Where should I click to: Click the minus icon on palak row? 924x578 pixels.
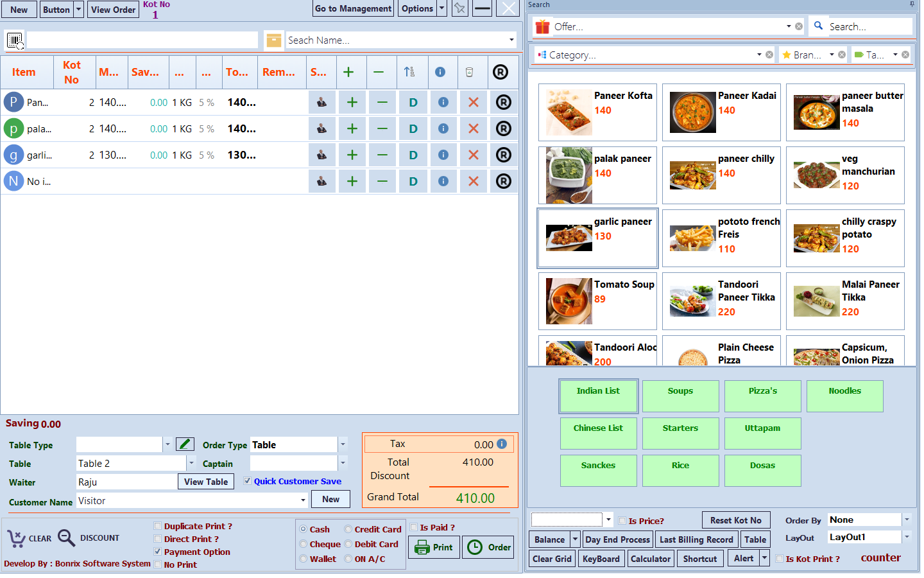pyautogui.click(x=382, y=128)
